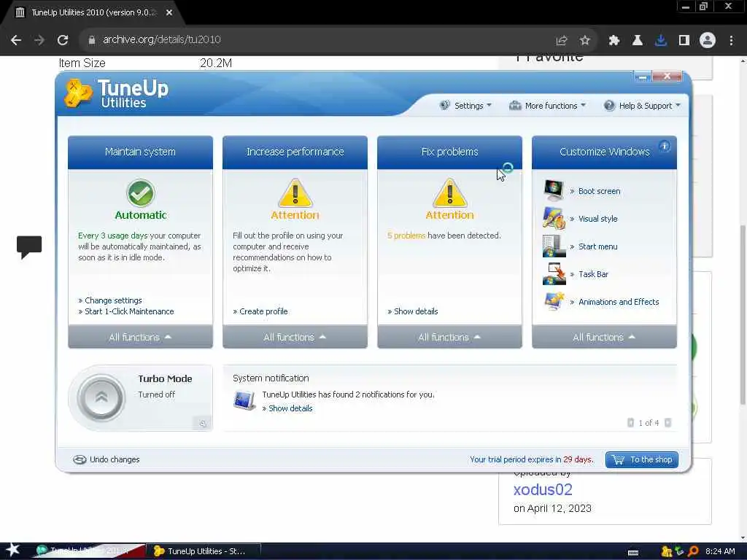Click the Animations and Effects icon
Image resolution: width=747 pixels, height=560 pixels.
[554, 301]
